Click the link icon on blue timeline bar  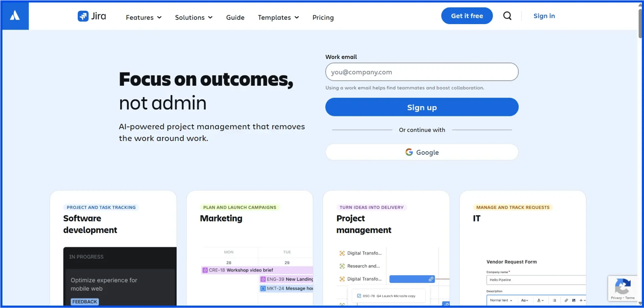[x=431, y=279]
